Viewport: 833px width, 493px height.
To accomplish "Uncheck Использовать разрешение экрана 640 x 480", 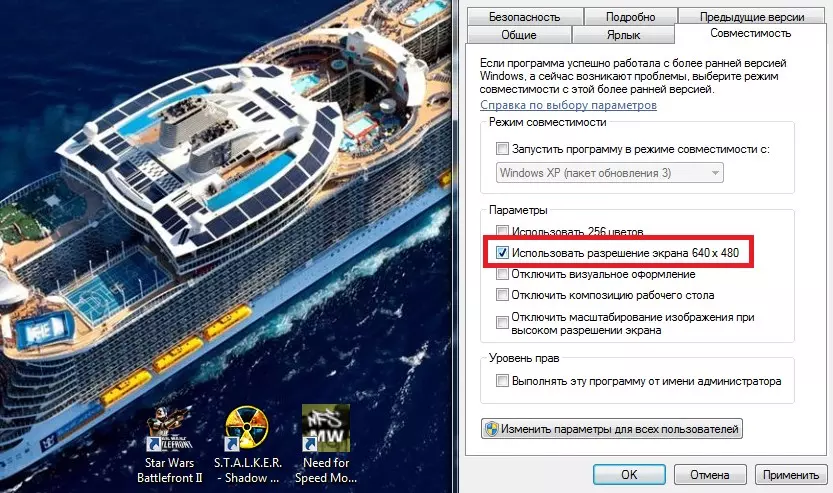I will point(502,253).
